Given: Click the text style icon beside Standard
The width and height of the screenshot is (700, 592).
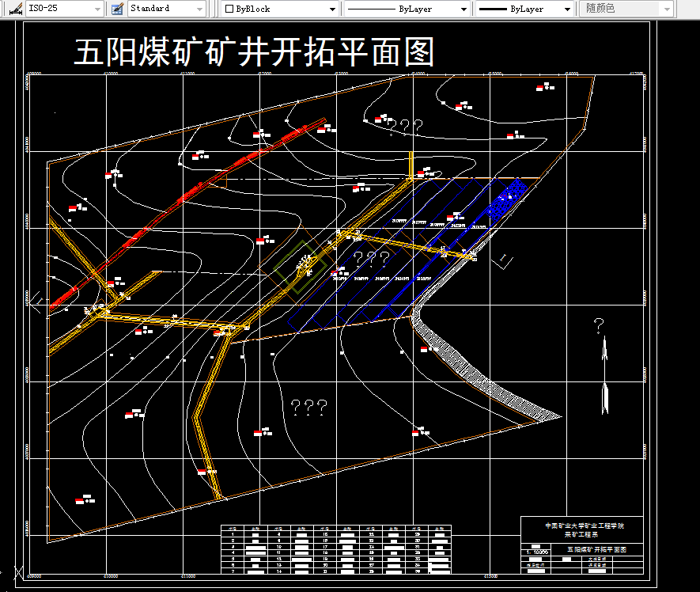Looking at the screenshot, I should tap(116, 8).
